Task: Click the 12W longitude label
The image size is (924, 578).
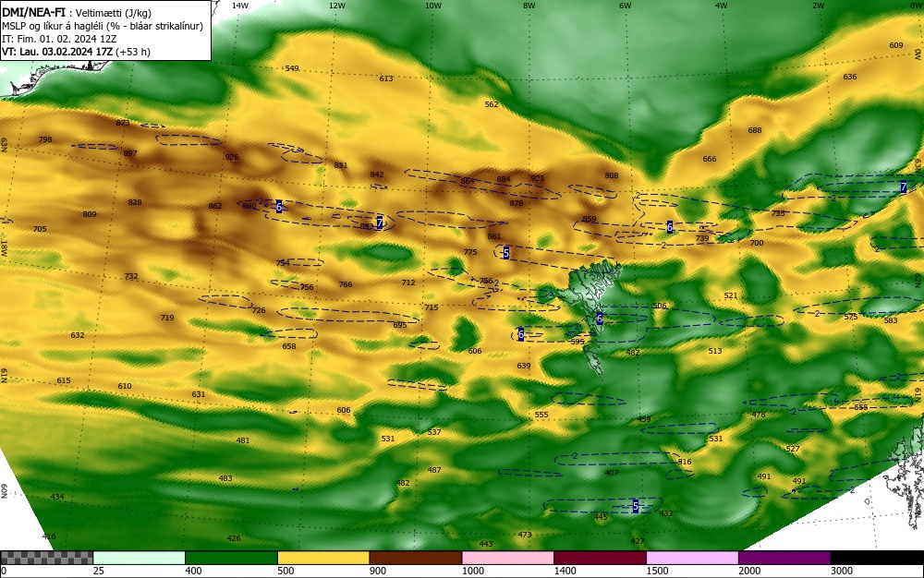Action: (337, 6)
